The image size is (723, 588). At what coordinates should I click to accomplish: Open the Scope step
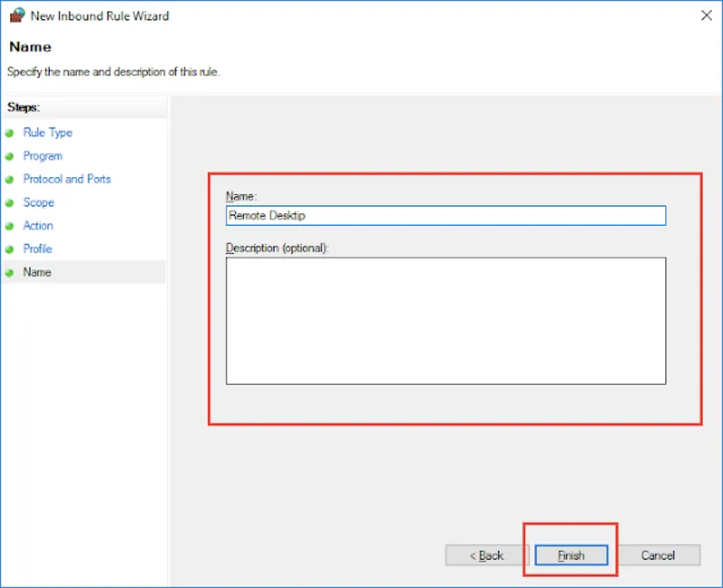tap(39, 202)
